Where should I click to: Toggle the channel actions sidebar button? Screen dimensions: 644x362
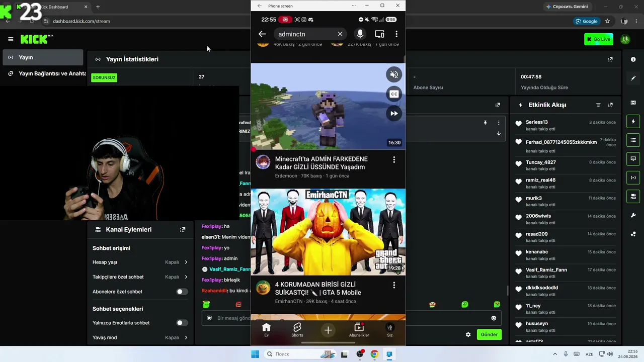tap(633, 196)
